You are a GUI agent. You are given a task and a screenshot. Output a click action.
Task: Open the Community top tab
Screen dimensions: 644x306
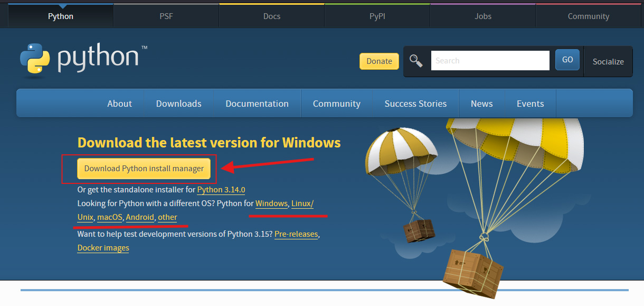point(589,16)
